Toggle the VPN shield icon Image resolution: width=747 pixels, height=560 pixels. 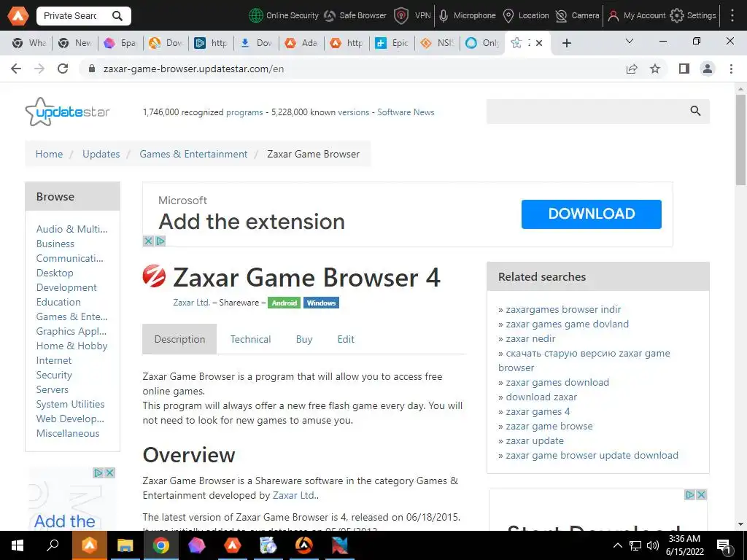pyautogui.click(x=401, y=16)
